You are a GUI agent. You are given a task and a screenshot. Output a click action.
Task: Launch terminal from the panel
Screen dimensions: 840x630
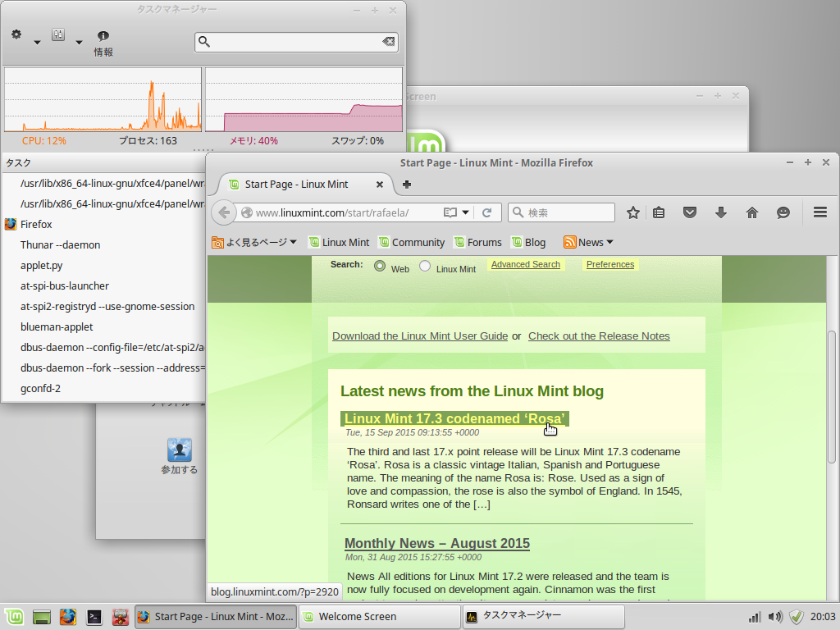pyautogui.click(x=94, y=617)
